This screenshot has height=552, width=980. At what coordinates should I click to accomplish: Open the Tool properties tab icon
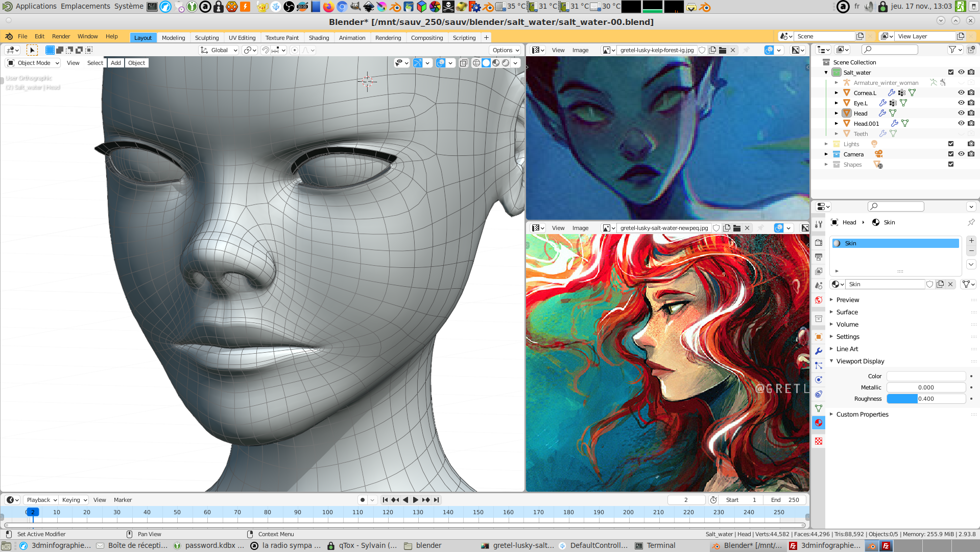pos(819,224)
